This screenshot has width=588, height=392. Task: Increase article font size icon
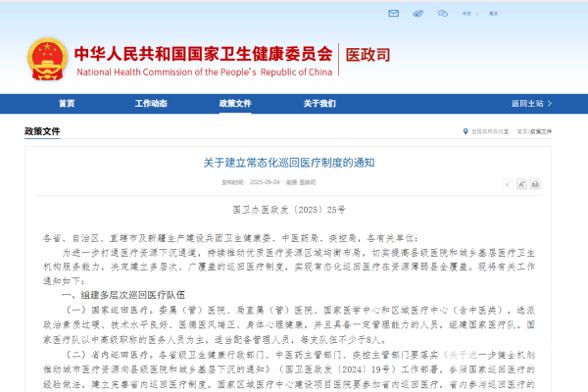pyautogui.click(x=521, y=183)
